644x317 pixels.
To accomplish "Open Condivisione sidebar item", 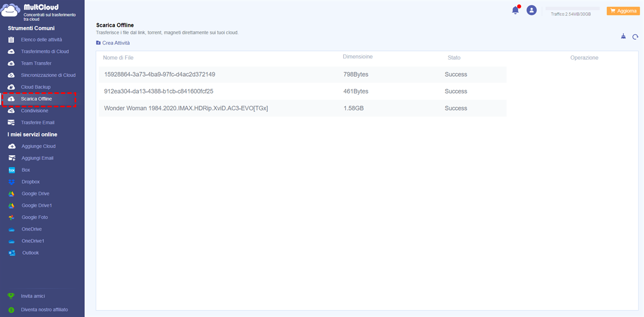I will (x=34, y=110).
